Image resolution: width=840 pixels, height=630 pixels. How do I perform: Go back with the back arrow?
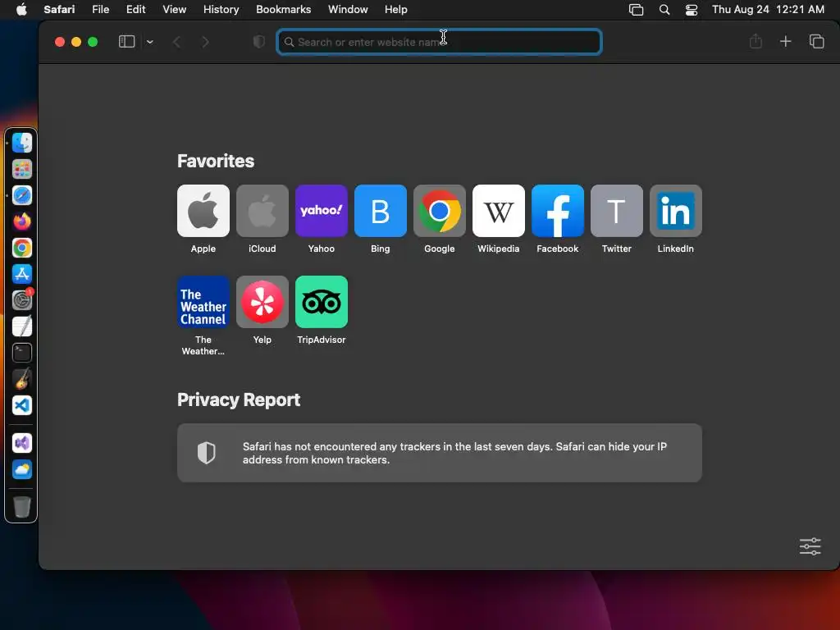pyautogui.click(x=177, y=42)
